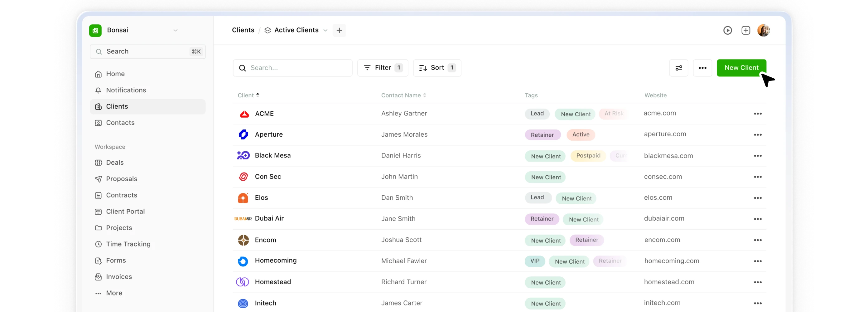
Task: Click the Encom logo icon
Action: click(x=243, y=240)
